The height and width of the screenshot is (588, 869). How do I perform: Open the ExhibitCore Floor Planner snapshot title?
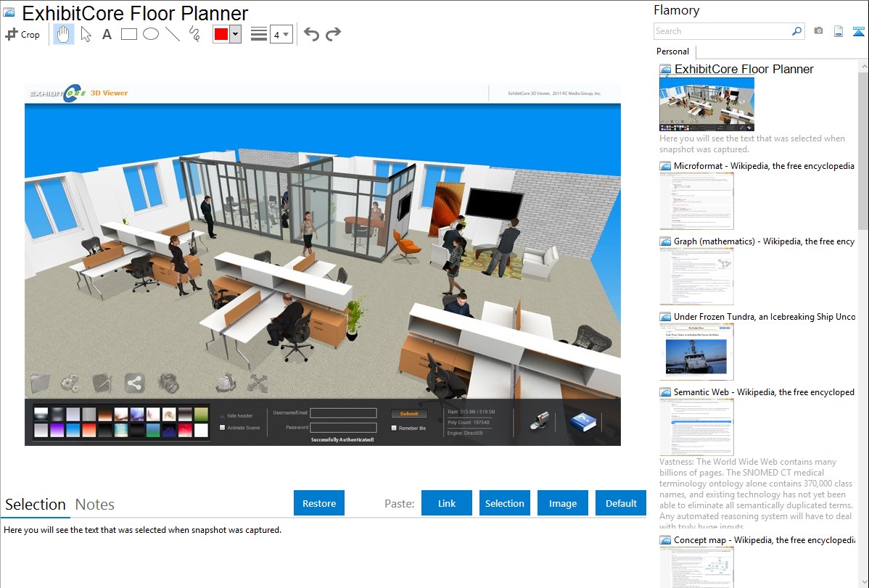744,70
